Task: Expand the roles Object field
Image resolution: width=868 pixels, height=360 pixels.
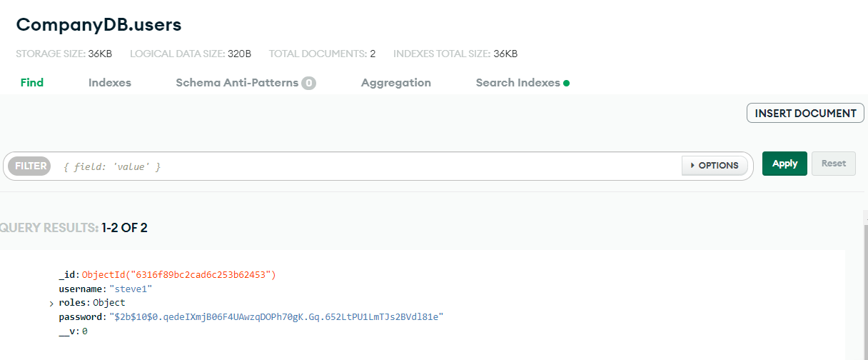Action: (x=51, y=304)
